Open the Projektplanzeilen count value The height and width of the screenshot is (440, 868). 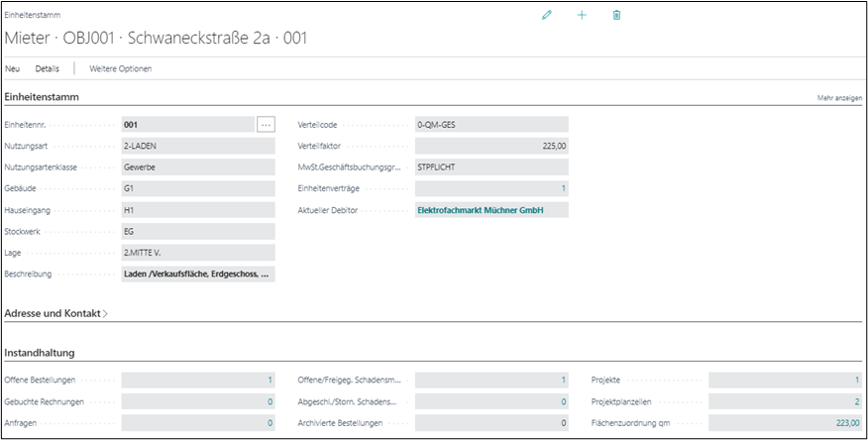click(x=855, y=401)
